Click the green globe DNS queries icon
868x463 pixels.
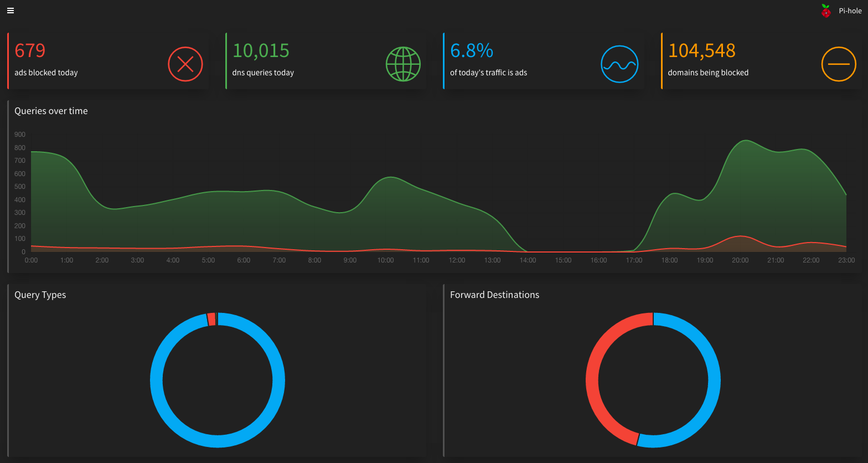click(x=403, y=64)
